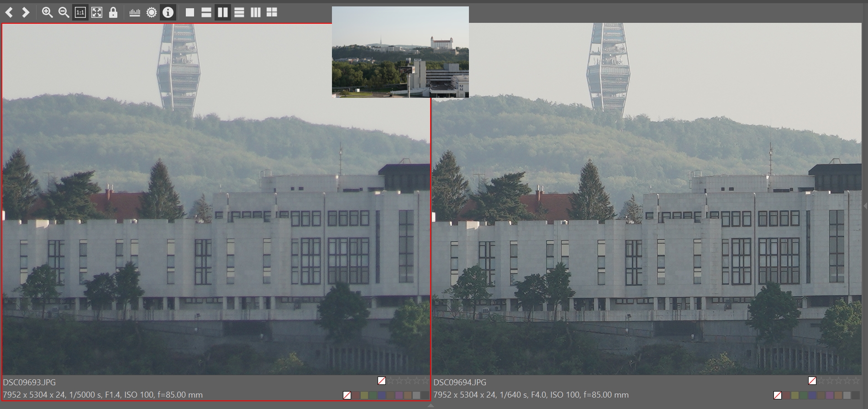The width and height of the screenshot is (868, 409).
Task: Apply the blue color label to DSC09693.JPG
Action: click(x=382, y=395)
